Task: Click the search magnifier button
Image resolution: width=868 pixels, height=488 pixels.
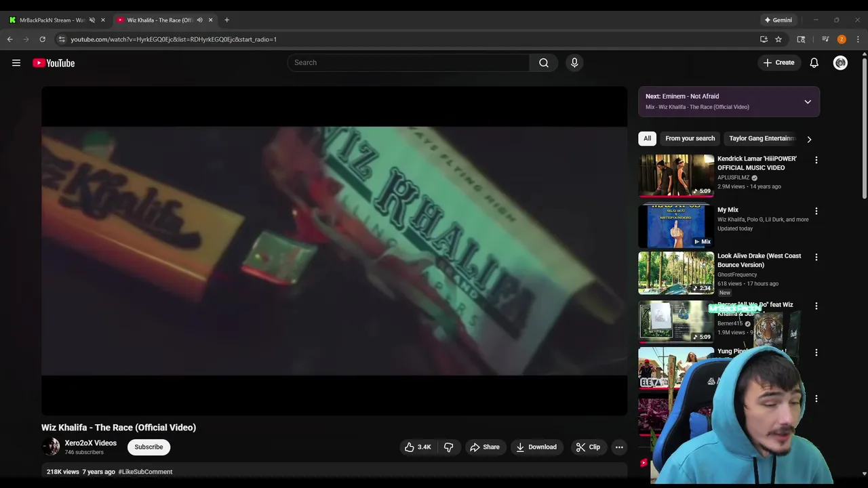Action: (544, 63)
